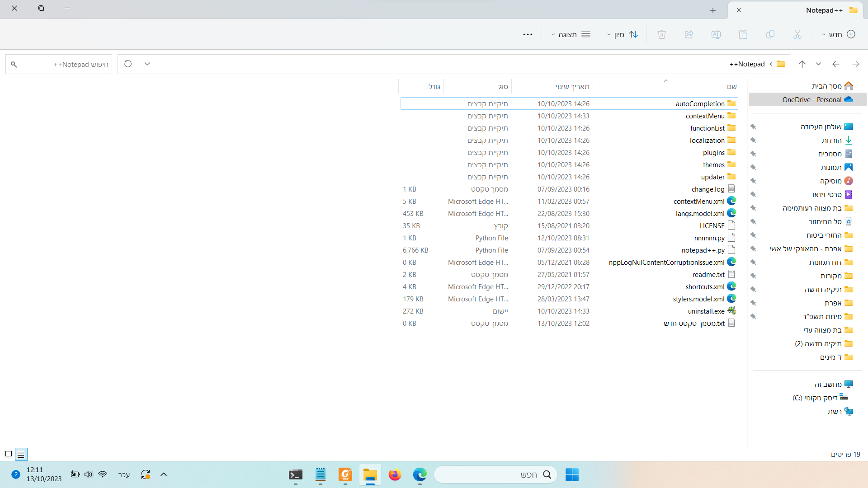The height and width of the screenshot is (488, 868).
Task: Click the taskbar search box חפש
Action: [496, 474]
